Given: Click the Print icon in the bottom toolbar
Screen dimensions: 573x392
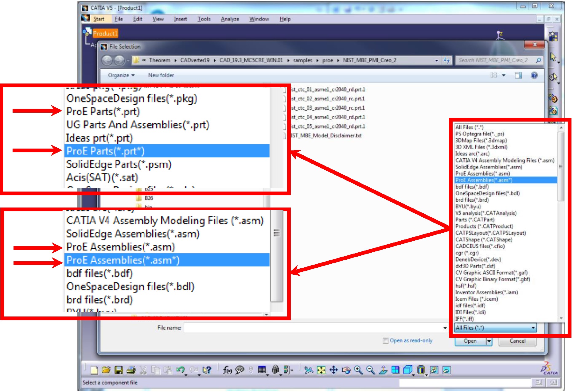Looking at the screenshot, I should [131, 370].
